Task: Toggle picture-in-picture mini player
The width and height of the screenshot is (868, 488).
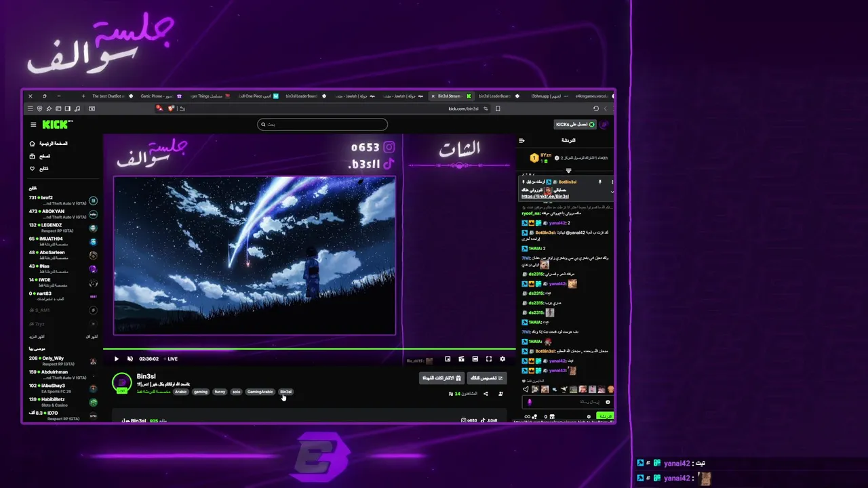Action: tap(448, 359)
